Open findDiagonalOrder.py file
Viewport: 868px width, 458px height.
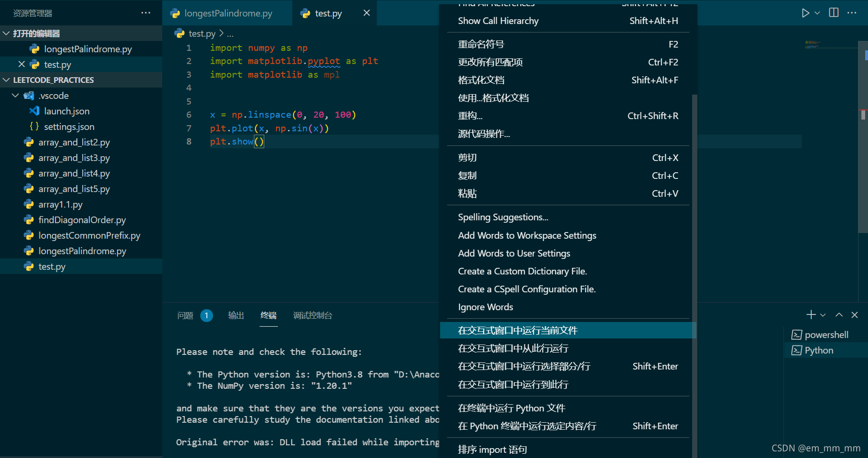[81, 220]
